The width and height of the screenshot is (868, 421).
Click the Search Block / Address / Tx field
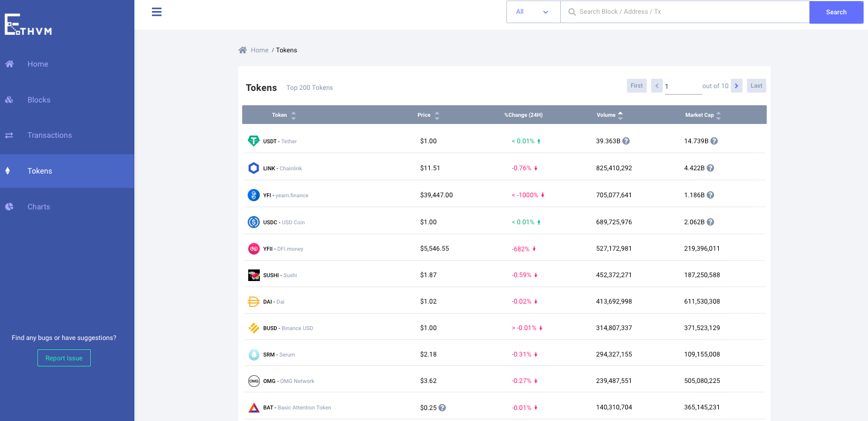tap(685, 12)
